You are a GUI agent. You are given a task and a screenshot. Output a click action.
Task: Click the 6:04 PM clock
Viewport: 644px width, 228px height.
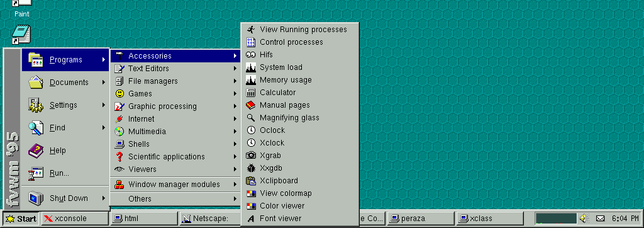625,219
